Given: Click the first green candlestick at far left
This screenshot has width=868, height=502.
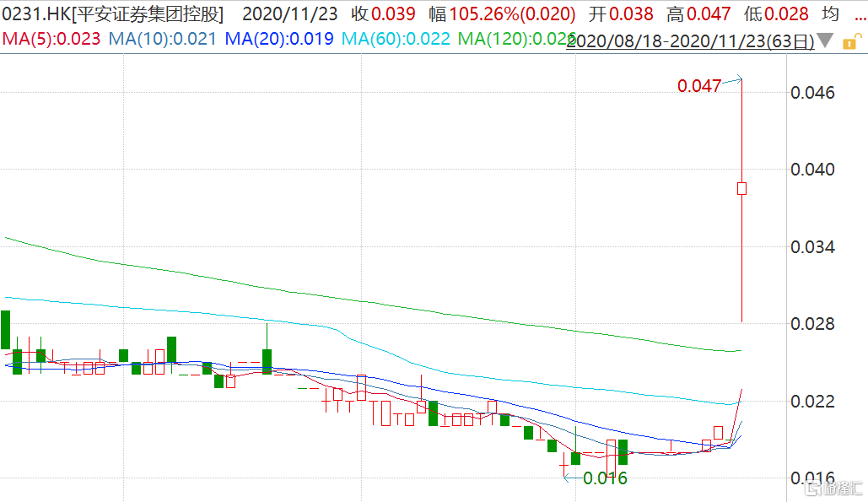Looking at the screenshot, I should [x=5, y=329].
